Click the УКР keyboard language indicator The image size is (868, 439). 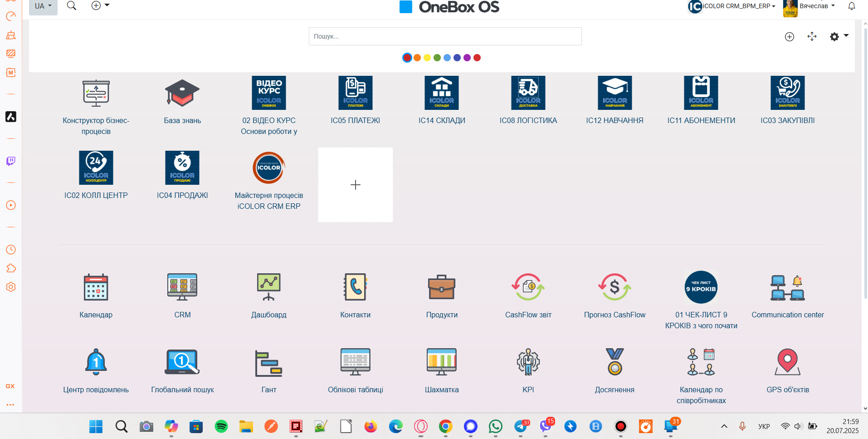pos(764,426)
